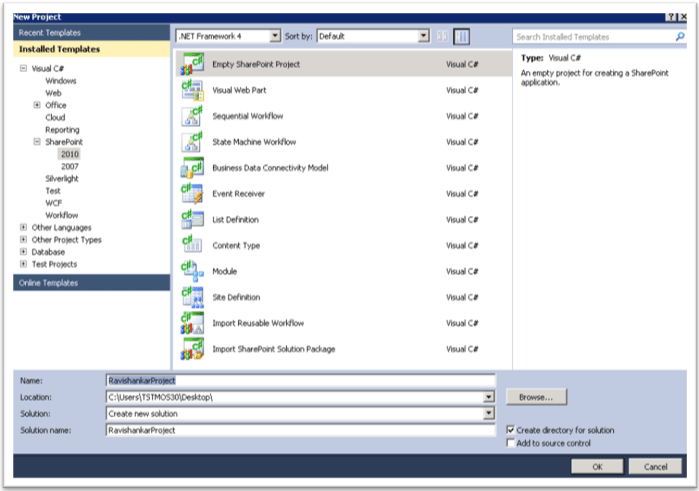Viewport: 699px width, 491px height.
Task: Select the Test category under Visual C#
Action: coord(53,191)
